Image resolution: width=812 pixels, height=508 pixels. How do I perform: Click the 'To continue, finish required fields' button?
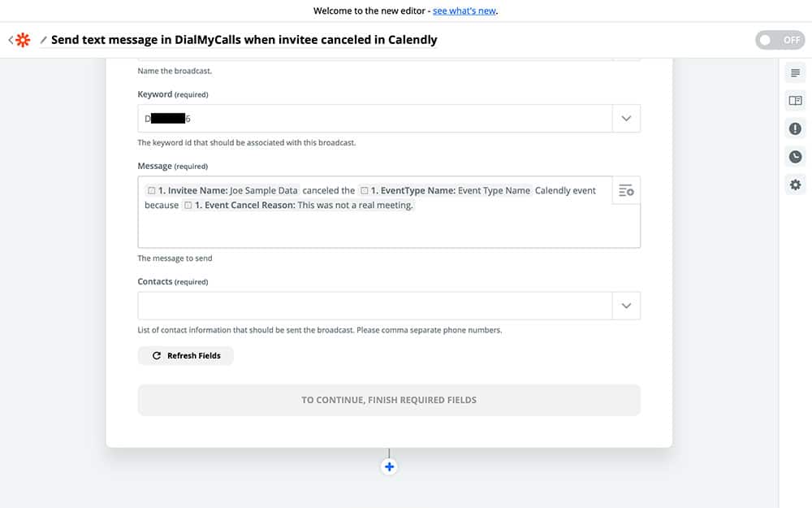click(x=389, y=400)
